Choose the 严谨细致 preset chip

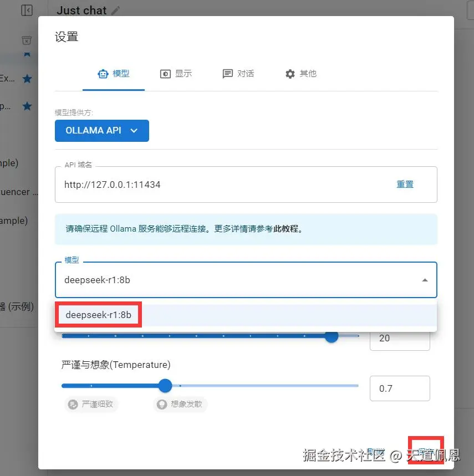tap(91, 404)
